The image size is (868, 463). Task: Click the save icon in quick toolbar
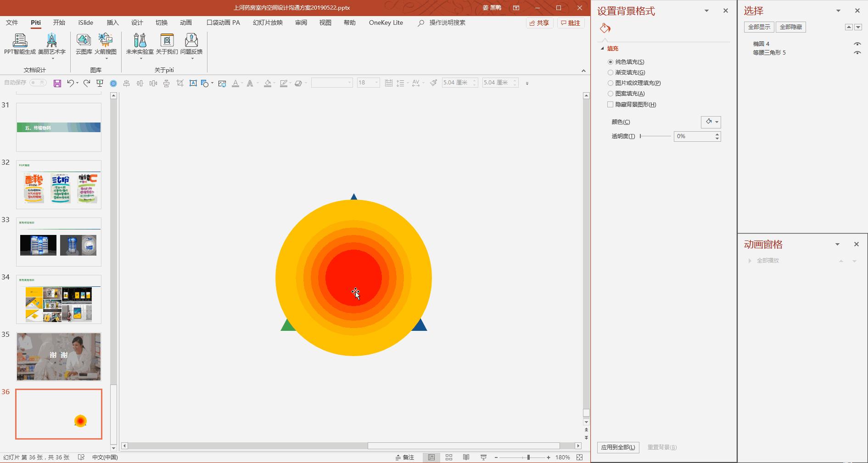(57, 83)
